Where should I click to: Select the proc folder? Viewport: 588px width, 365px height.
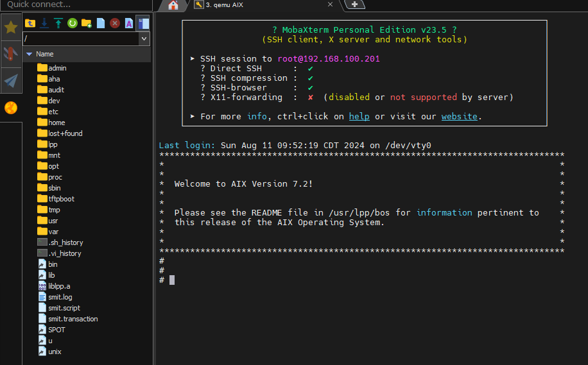(50, 177)
